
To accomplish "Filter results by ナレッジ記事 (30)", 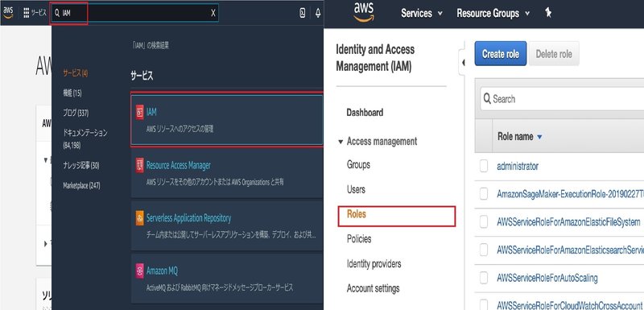I will 81,166.
